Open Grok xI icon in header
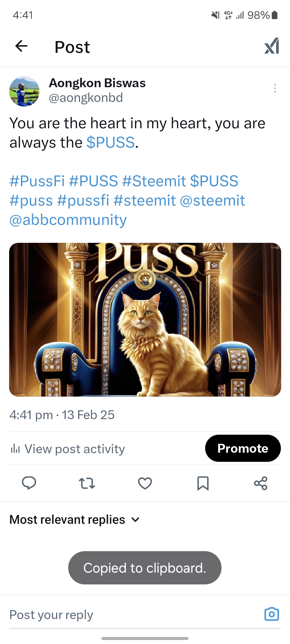Viewport: 290px width, 644px height. click(x=271, y=46)
